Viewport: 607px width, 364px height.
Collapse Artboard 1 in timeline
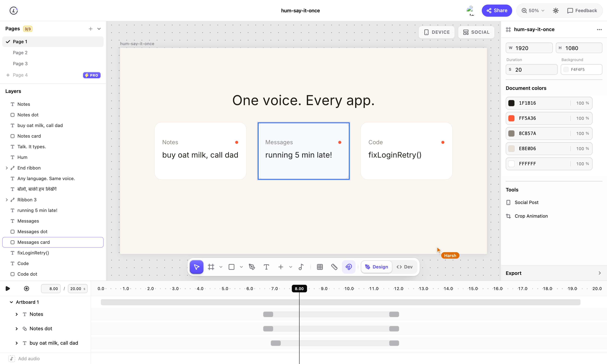(x=11, y=302)
